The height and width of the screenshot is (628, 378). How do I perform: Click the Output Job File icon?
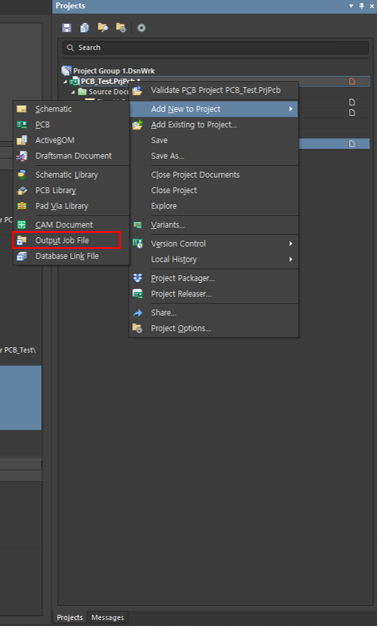tap(22, 240)
